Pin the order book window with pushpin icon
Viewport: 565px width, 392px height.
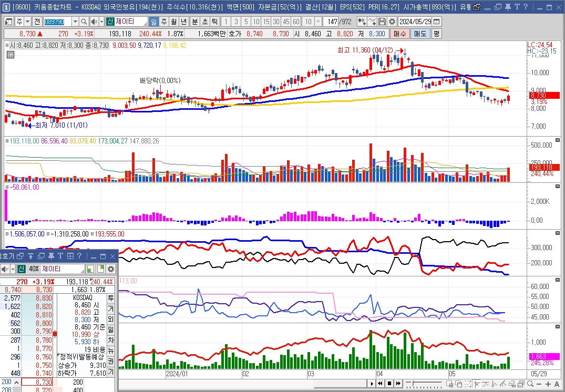tap(51, 256)
